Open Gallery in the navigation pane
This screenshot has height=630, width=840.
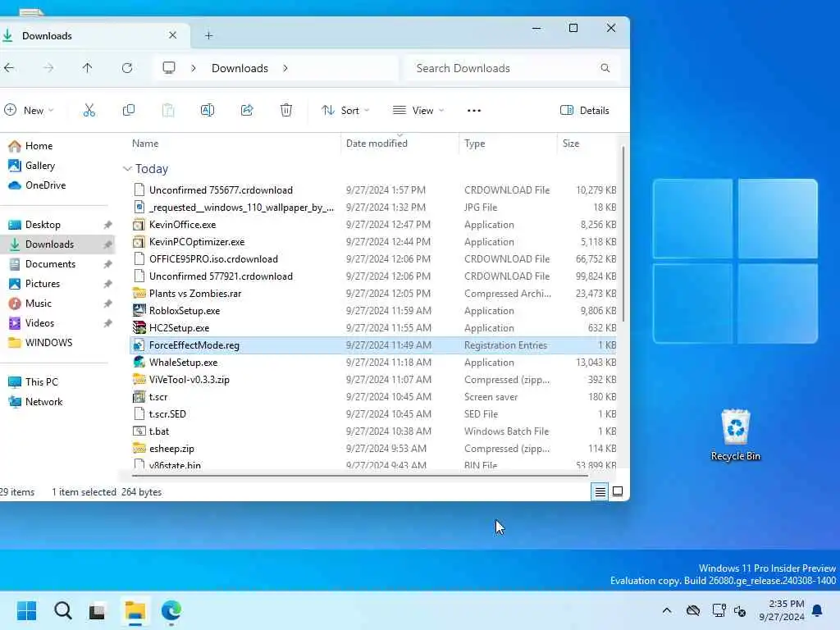point(32,166)
